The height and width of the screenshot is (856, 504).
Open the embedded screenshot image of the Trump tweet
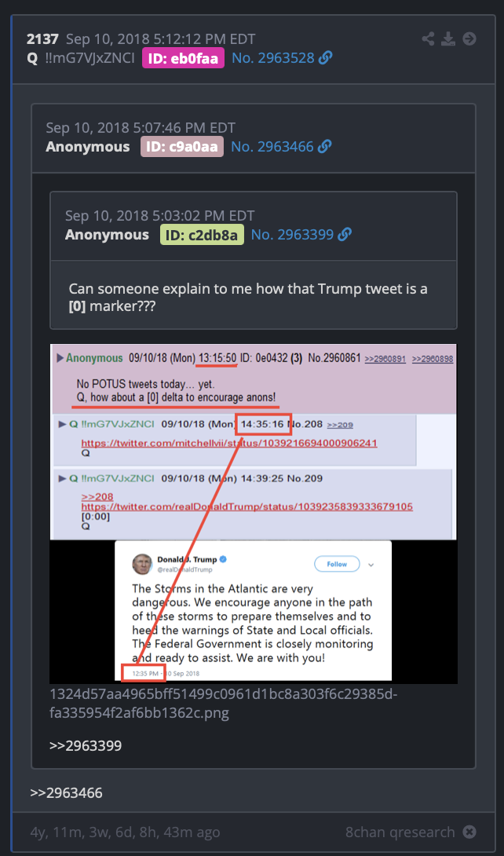254,514
